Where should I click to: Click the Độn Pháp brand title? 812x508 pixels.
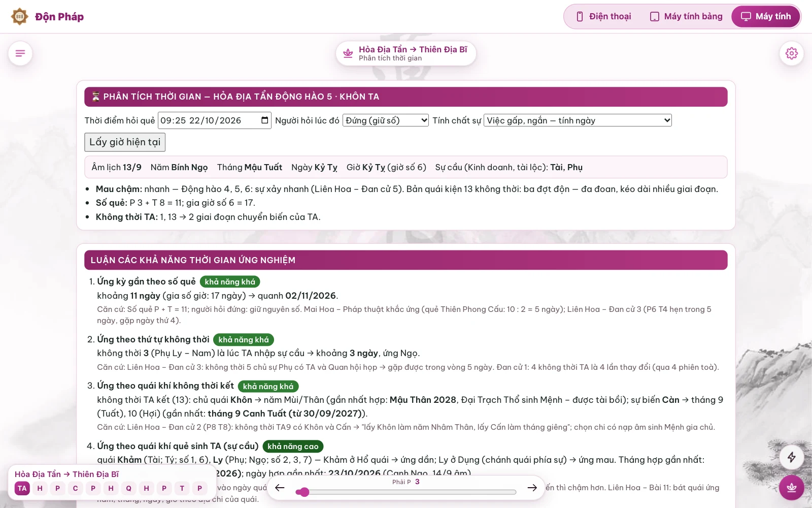(x=59, y=17)
